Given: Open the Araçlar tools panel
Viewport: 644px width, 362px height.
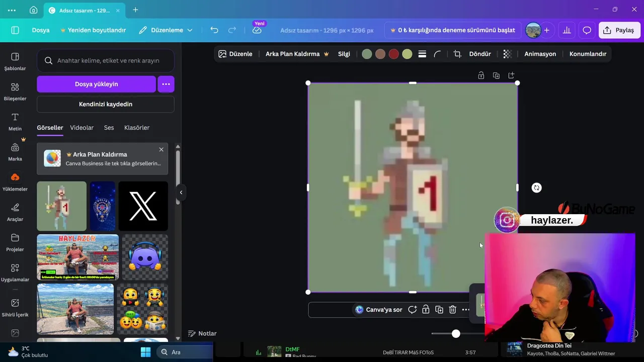Looking at the screenshot, I should click(15, 212).
